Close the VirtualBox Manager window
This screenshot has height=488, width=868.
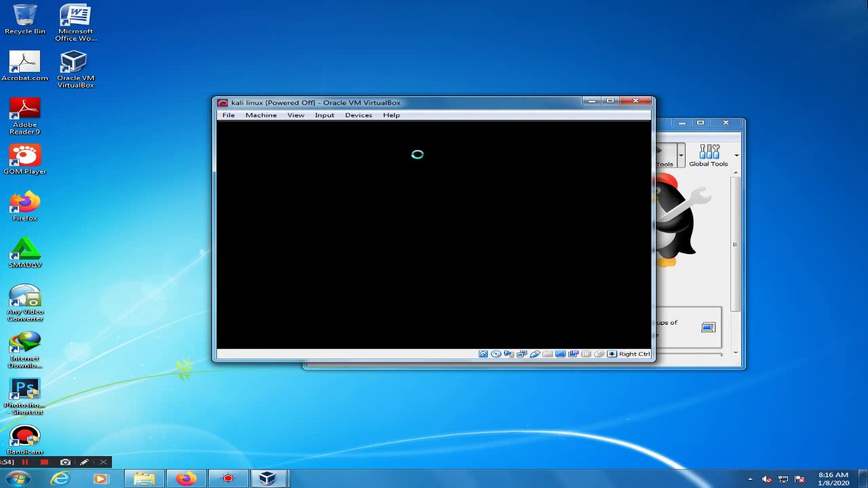click(726, 123)
